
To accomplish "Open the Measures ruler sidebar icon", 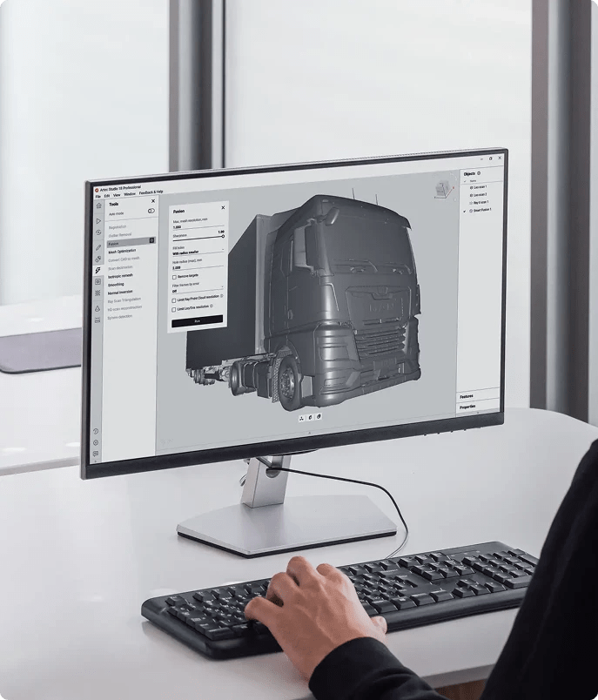I will 97,320.
